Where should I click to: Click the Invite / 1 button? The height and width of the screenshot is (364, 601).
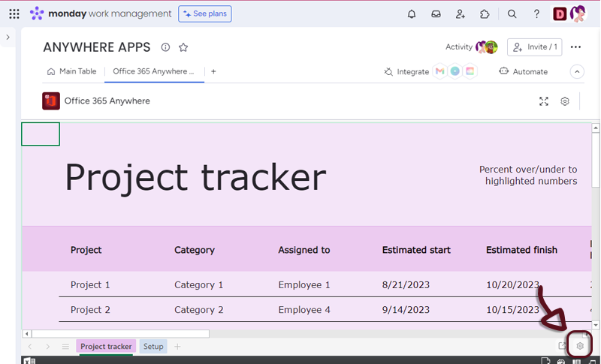point(535,47)
